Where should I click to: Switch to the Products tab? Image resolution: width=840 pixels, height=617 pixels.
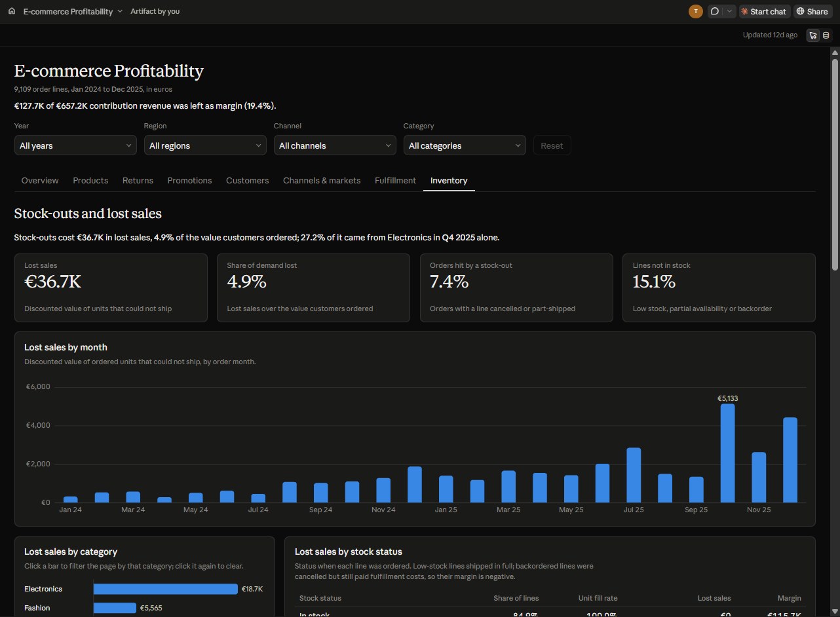tap(90, 180)
